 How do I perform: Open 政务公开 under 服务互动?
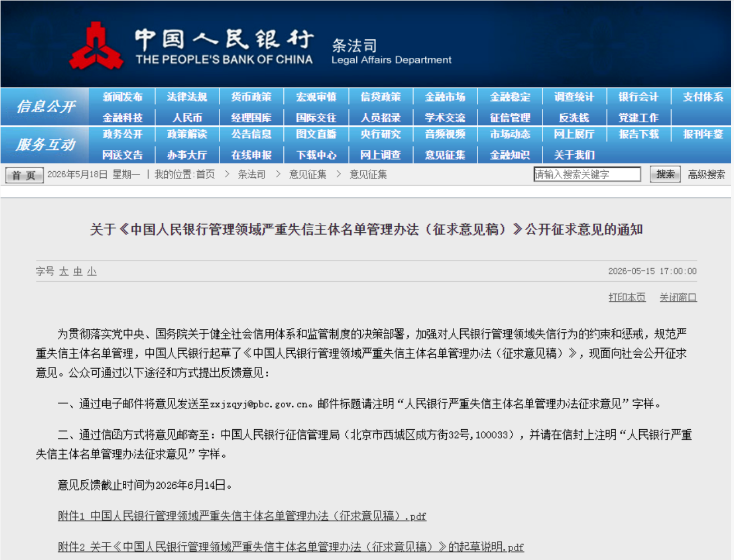pos(122,134)
